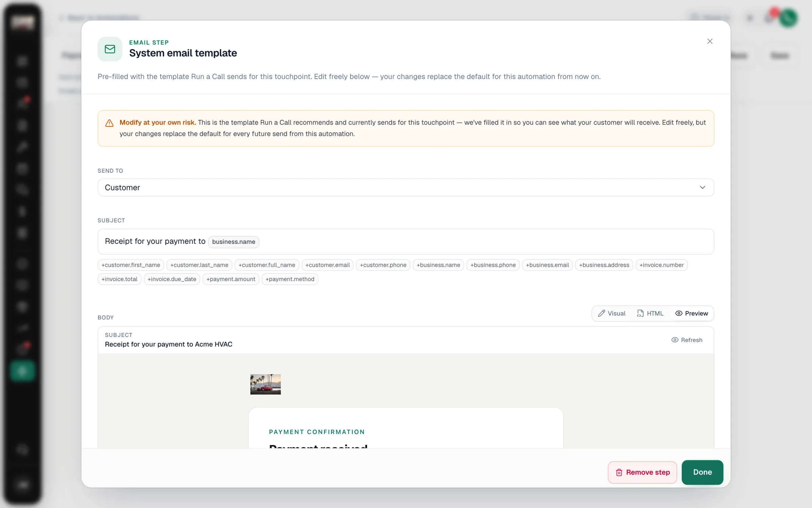
Task: Insert +business.phone variable
Action: [493, 265]
